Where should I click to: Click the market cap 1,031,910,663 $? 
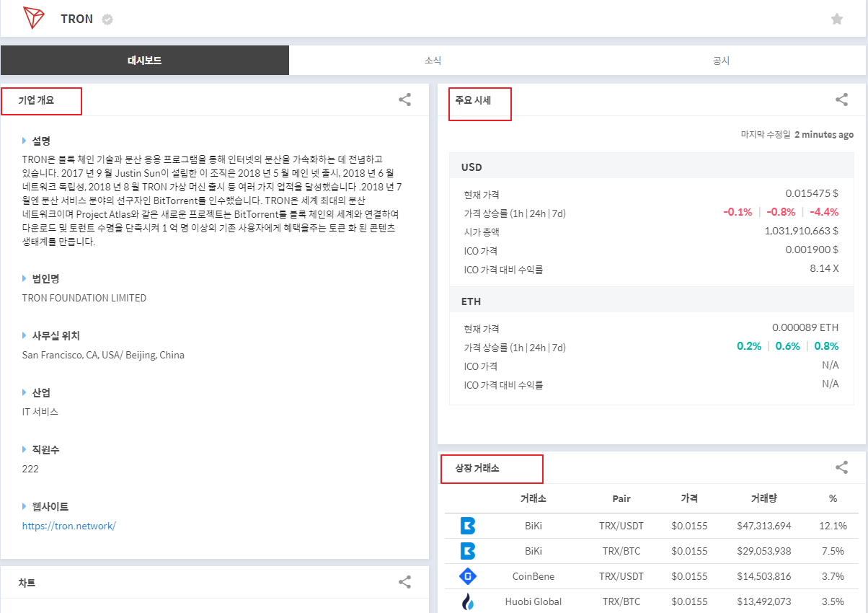point(802,231)
